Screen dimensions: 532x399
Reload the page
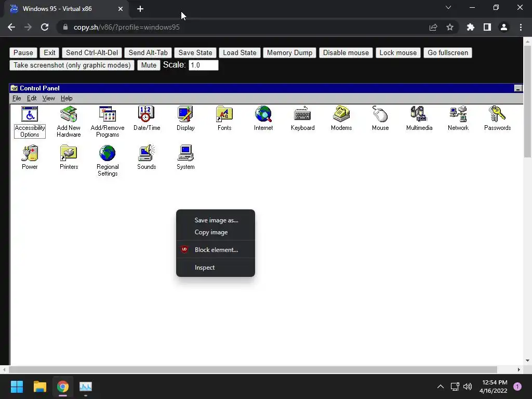coord(45,27)
